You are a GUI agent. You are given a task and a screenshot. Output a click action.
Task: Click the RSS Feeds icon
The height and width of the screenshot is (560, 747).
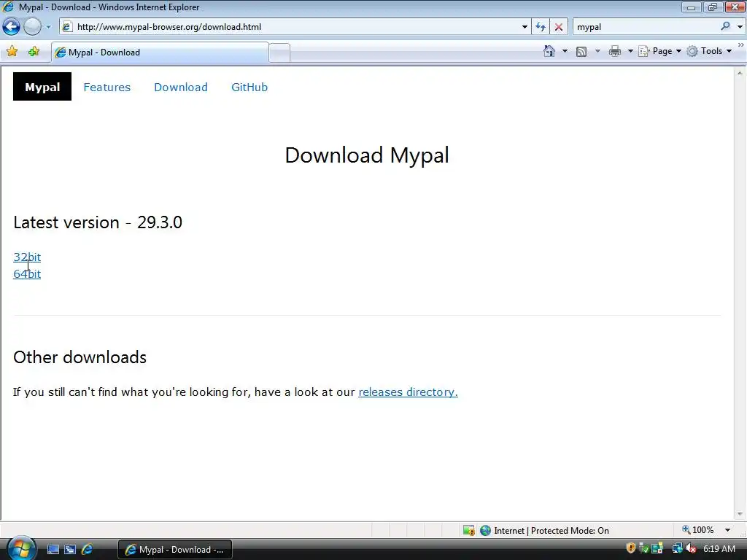click(x=581, y=52)
